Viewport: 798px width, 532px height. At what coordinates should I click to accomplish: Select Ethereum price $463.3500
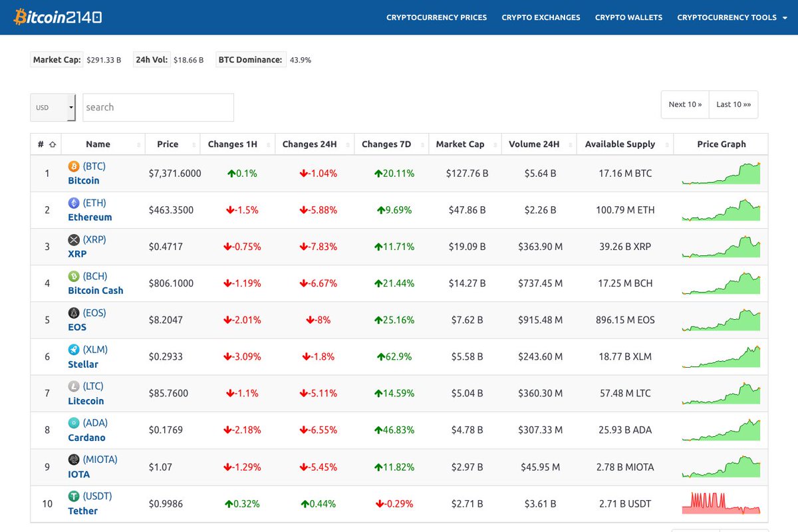coord(172,209)
